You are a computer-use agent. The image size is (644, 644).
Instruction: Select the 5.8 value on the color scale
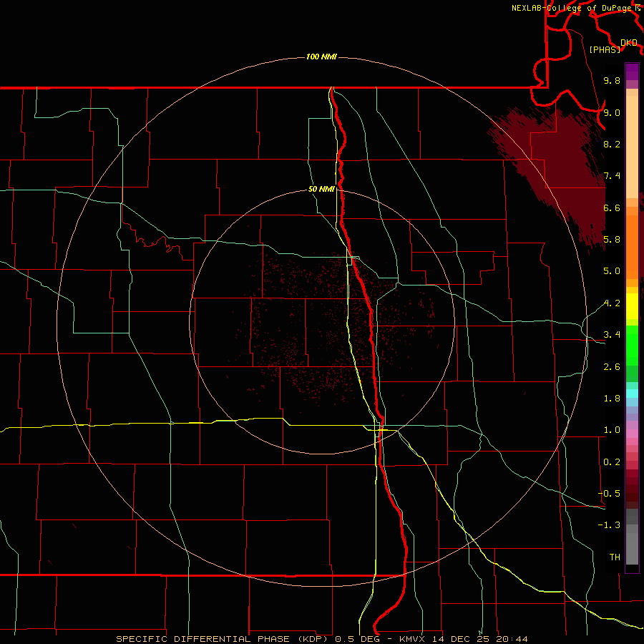pos(612,240)
